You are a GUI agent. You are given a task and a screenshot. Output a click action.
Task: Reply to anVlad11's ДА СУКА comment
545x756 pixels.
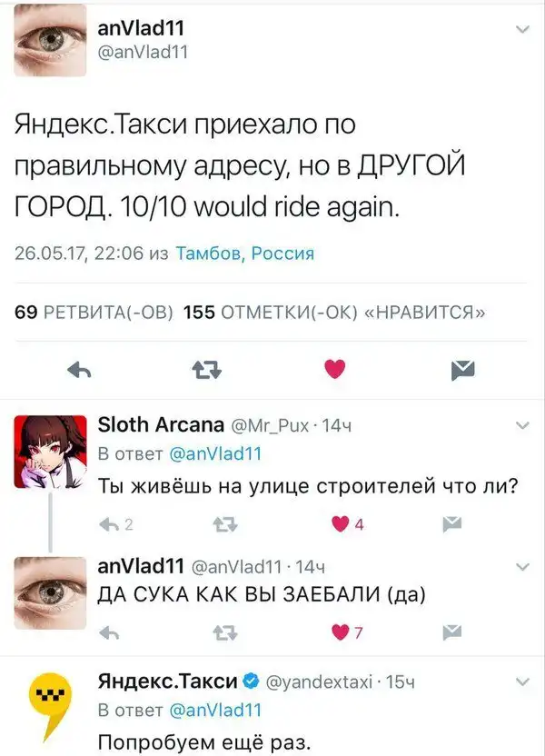point(109,632)
